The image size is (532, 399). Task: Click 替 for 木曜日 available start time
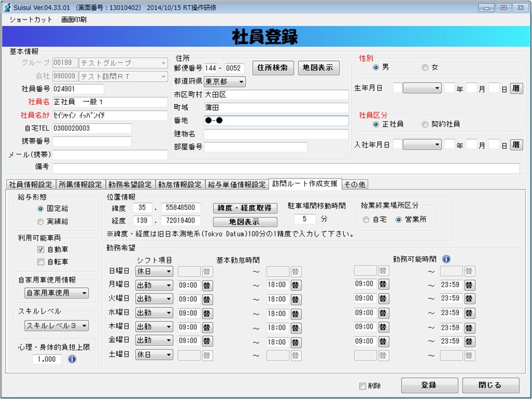pyautogui.click(x=383, y=327)
